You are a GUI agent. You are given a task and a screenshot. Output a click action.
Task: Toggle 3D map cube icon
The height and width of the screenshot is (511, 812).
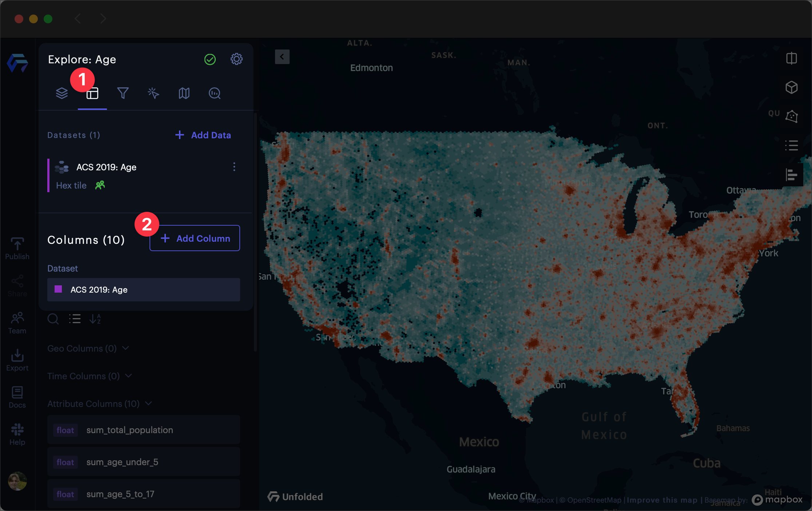792,87
